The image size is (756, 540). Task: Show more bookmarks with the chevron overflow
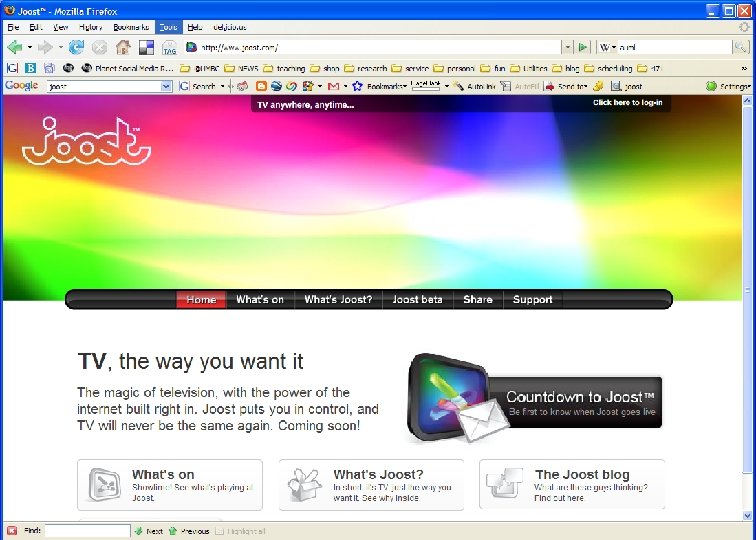click(744, 68)
